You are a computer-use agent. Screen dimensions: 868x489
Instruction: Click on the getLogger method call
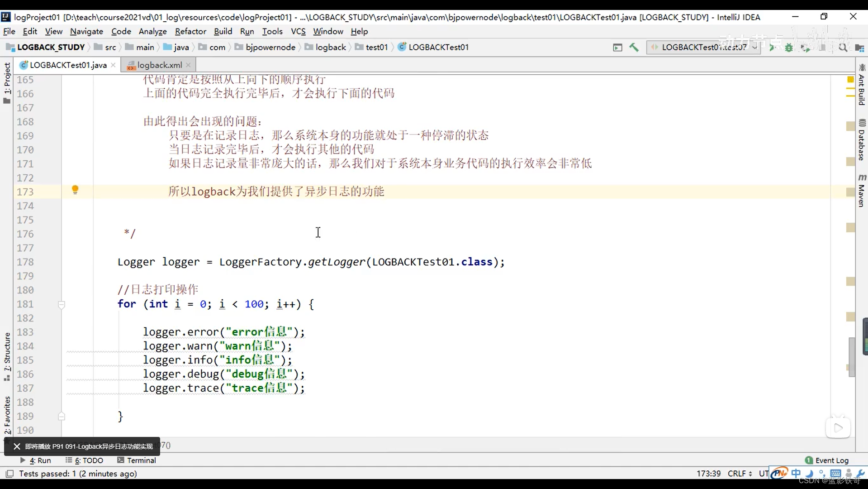tap(337, 262)
